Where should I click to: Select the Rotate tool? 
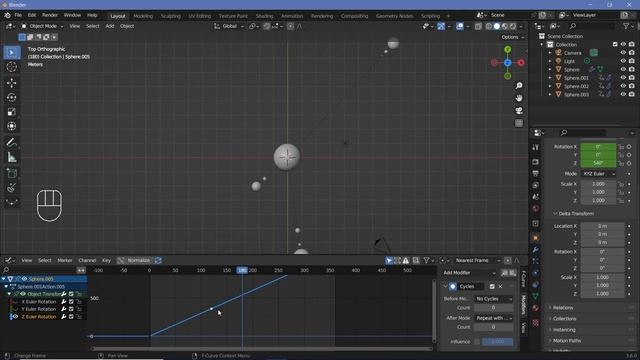pyautogui.click(x=11, y=98)
